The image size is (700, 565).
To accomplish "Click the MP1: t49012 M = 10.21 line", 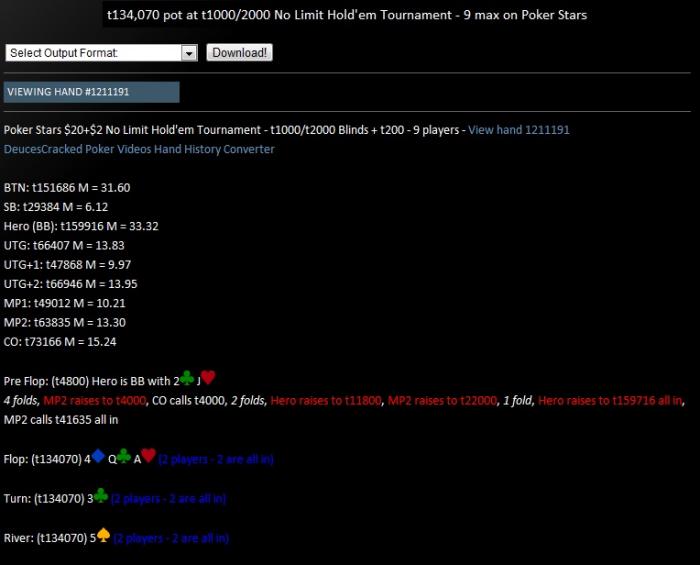I will (65, 303).
